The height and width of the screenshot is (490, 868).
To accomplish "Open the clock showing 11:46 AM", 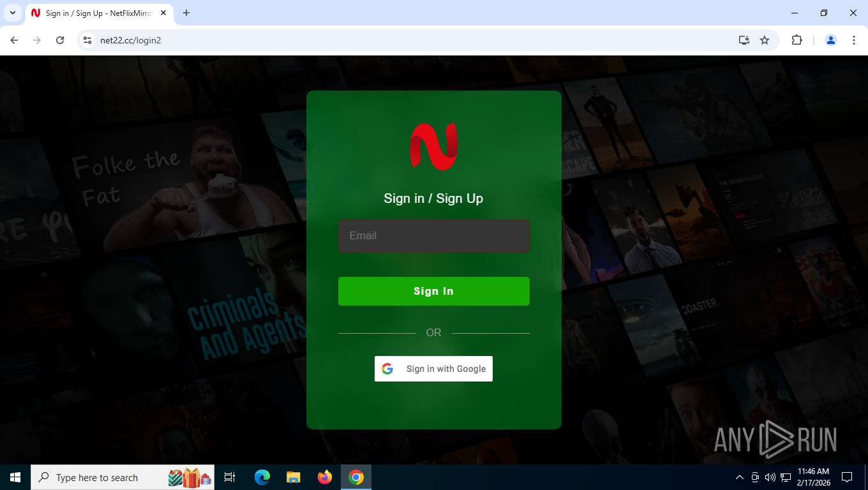I will click(814, 477).
